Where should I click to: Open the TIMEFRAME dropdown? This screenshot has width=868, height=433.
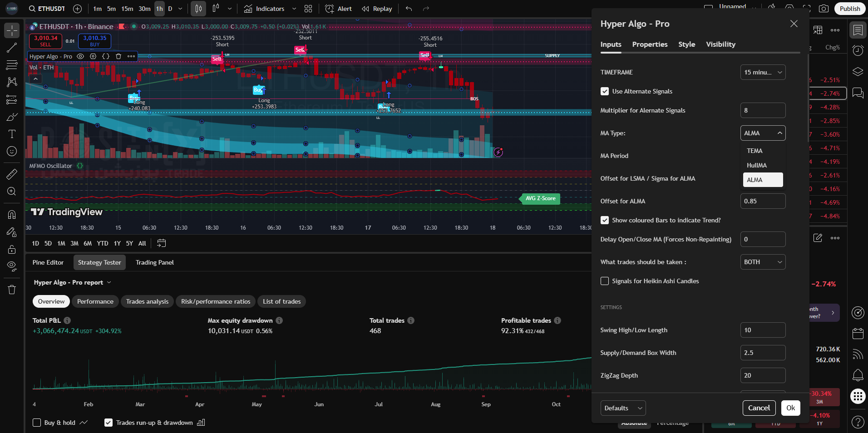click(x=763, y=72)
